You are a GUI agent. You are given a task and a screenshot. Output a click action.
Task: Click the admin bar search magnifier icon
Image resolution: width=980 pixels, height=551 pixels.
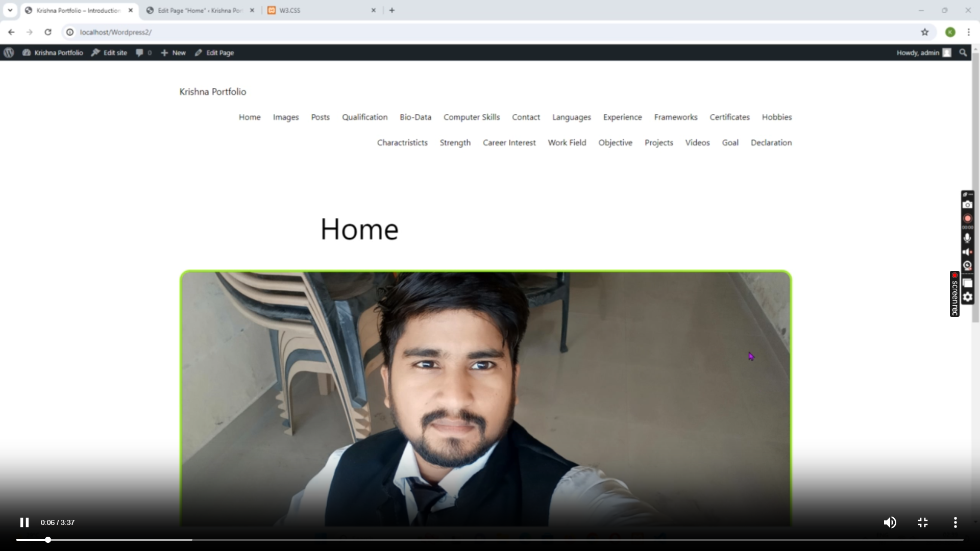pos(963,53)
